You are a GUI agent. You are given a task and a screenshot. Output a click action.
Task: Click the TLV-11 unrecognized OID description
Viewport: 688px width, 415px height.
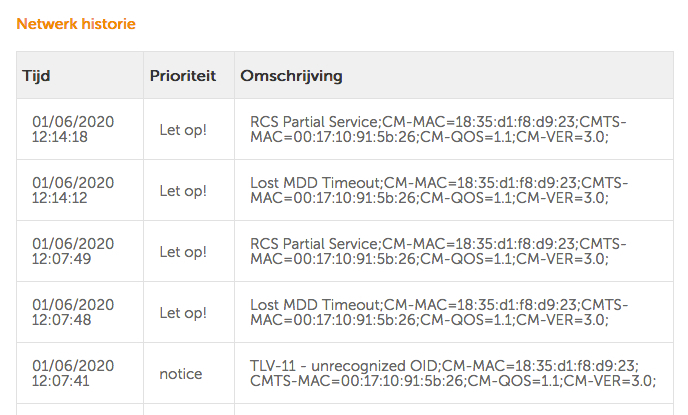[452, 373]
